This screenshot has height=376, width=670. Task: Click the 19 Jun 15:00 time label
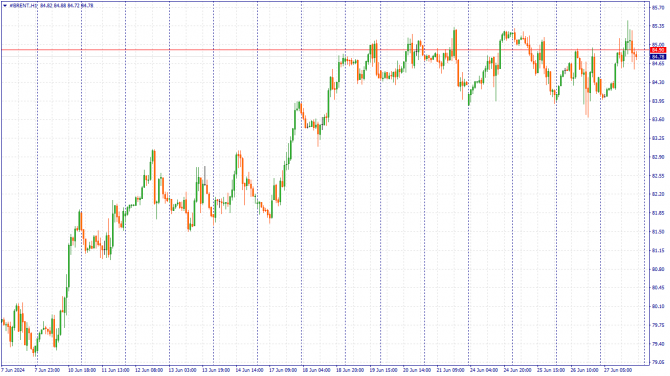383,370
